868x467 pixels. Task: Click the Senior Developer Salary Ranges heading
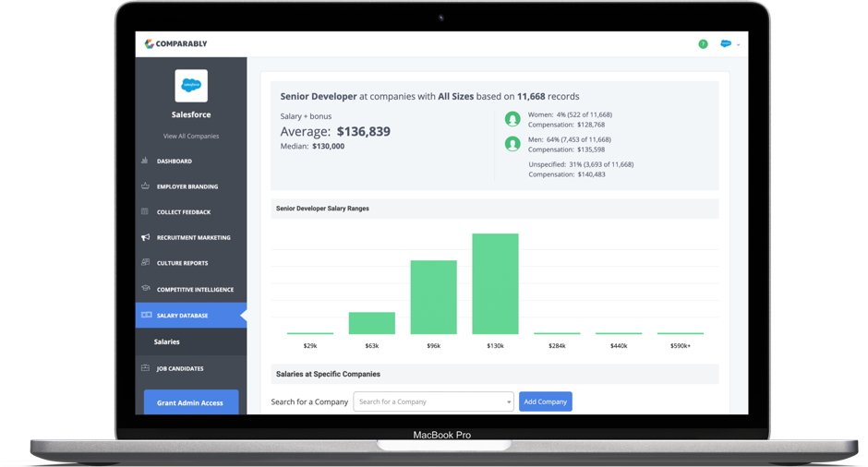(322, 209)
